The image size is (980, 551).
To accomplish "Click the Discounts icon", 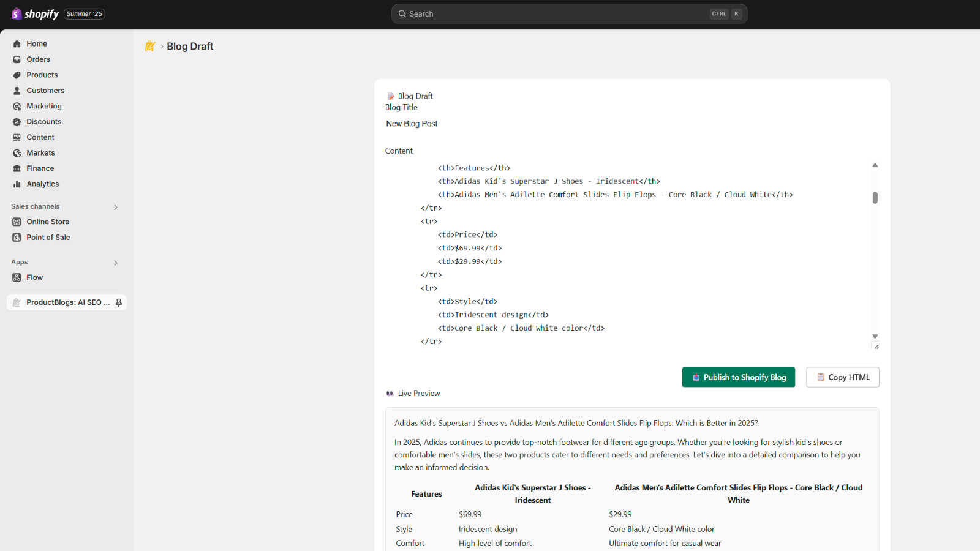I will pos(17,121).
